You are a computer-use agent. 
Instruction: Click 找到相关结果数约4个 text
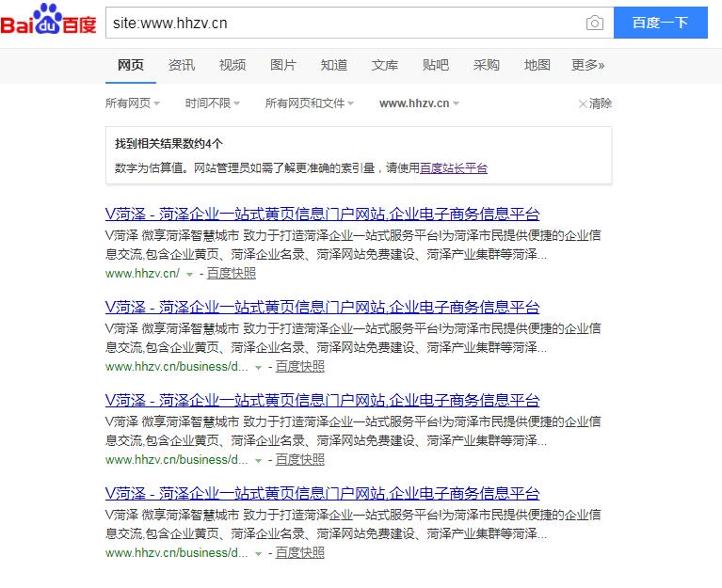[x=168, y=144]
